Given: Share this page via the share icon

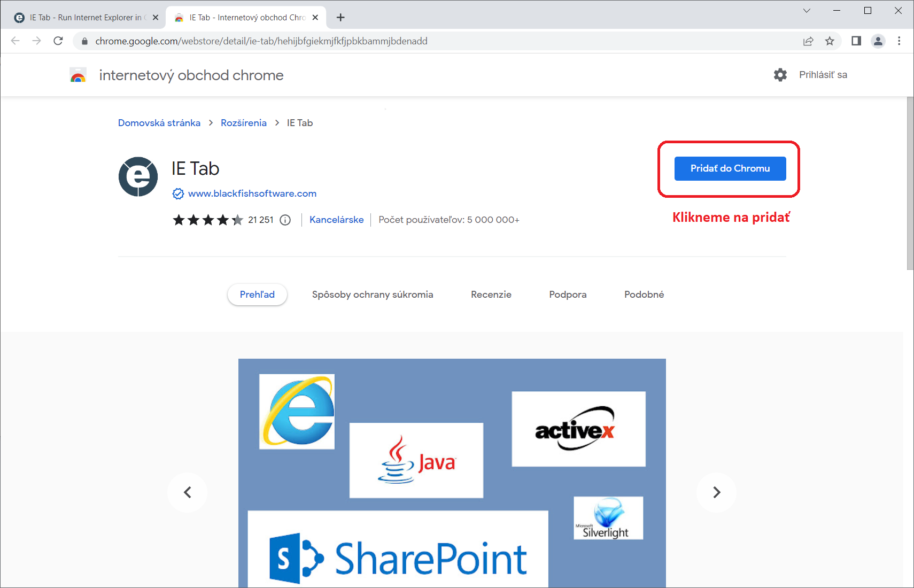Looking at the screenshot, I should point(808,41).
